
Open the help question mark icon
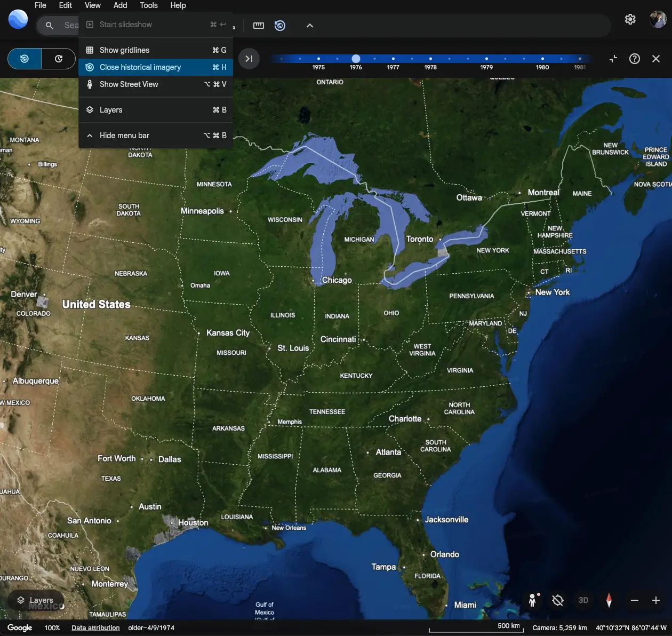[634, 59]
